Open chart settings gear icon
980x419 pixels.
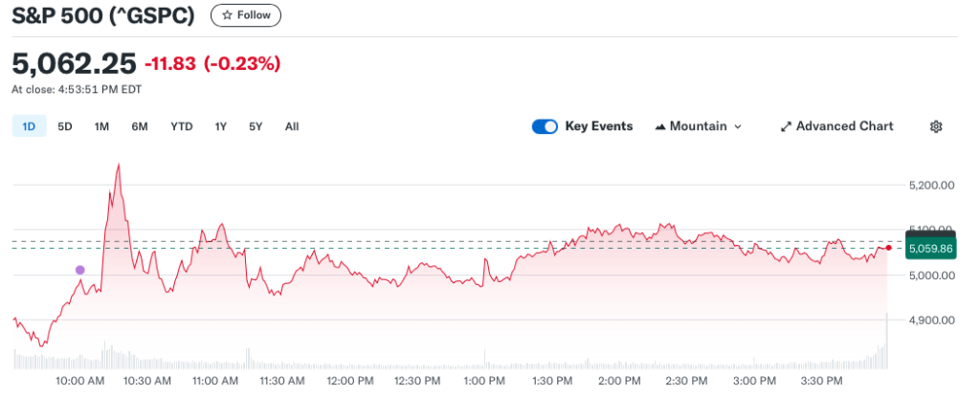pyautogui.click(x=936, y=127)
